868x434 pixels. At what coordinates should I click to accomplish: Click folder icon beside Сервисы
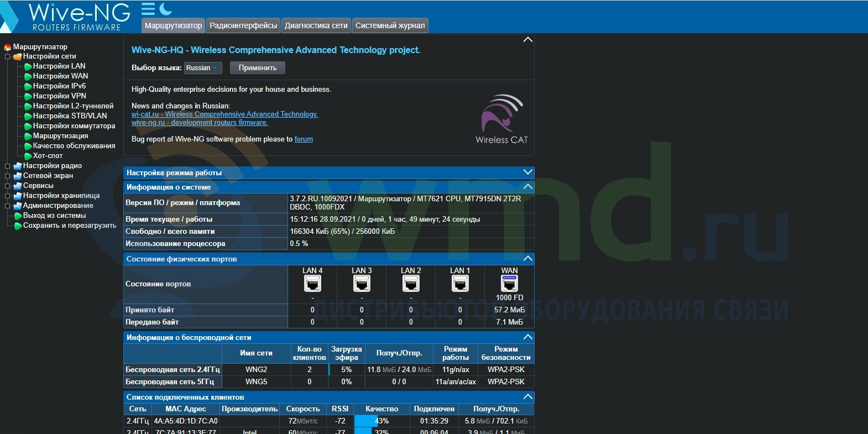coord(18,186)
